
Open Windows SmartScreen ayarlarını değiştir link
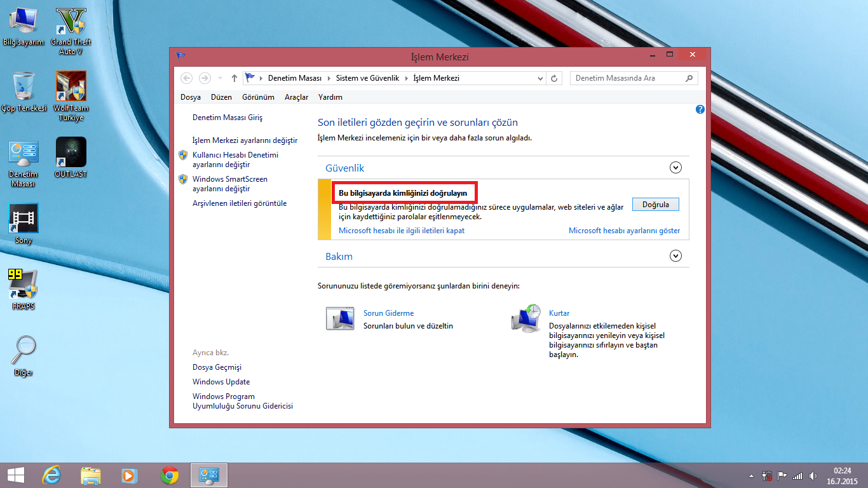click(x=230, y=184)
